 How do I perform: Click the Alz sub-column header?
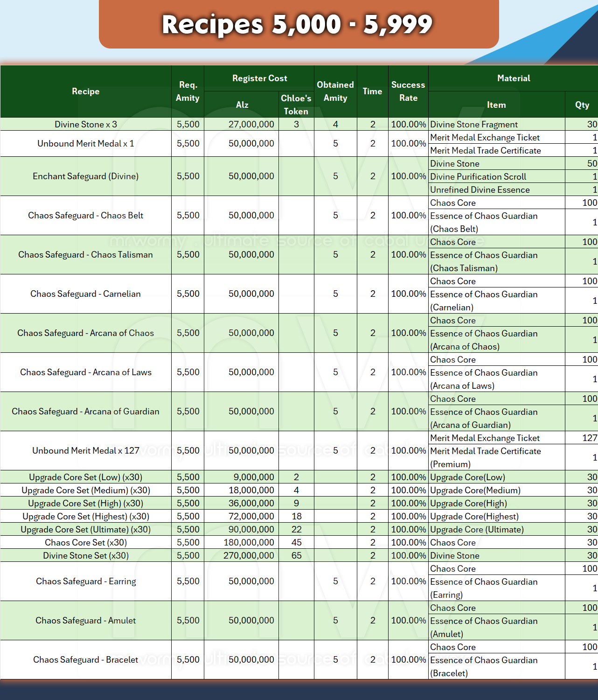[x=242, y=105]
